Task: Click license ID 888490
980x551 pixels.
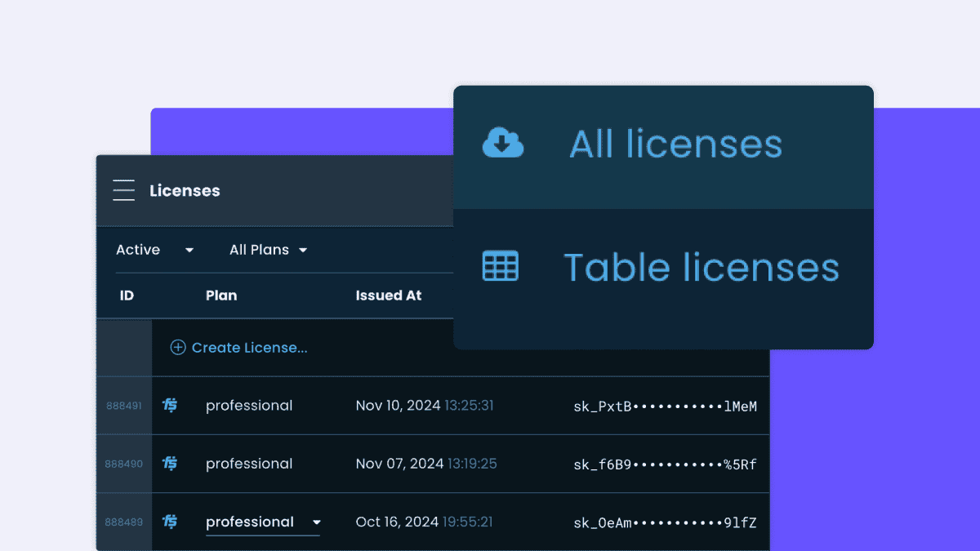Action: tap(124, 464)
